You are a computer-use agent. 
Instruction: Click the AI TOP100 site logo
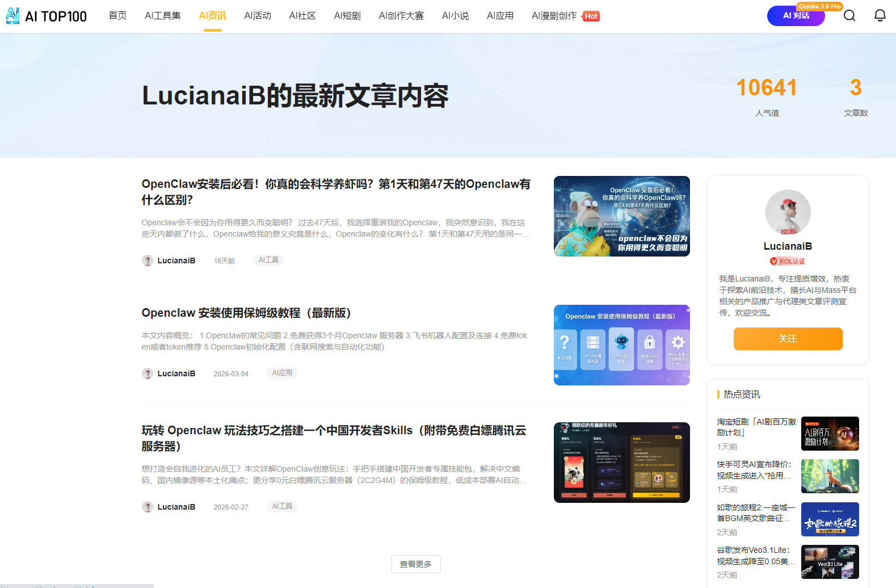click(46, 16)
